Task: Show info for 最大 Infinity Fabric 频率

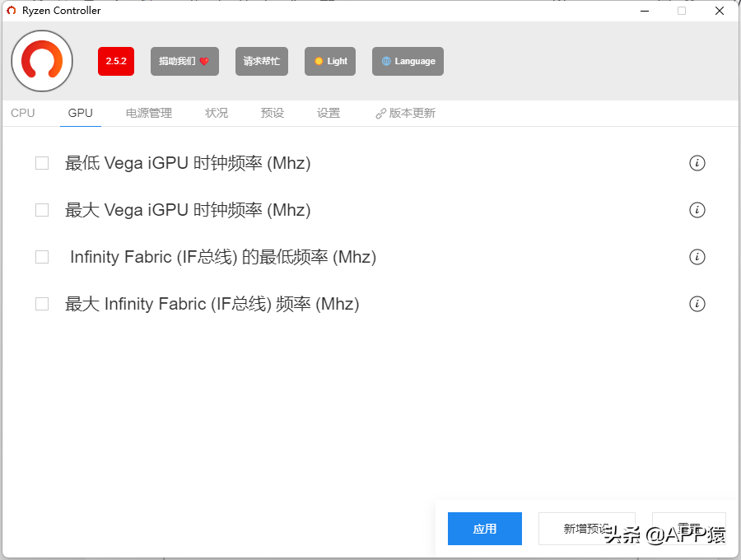Action: pos(697,304)
